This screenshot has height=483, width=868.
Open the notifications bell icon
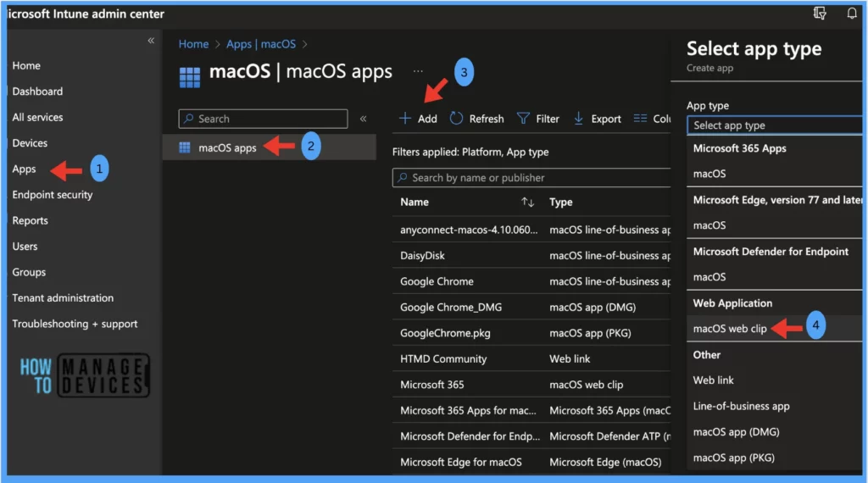pos(851,14)
